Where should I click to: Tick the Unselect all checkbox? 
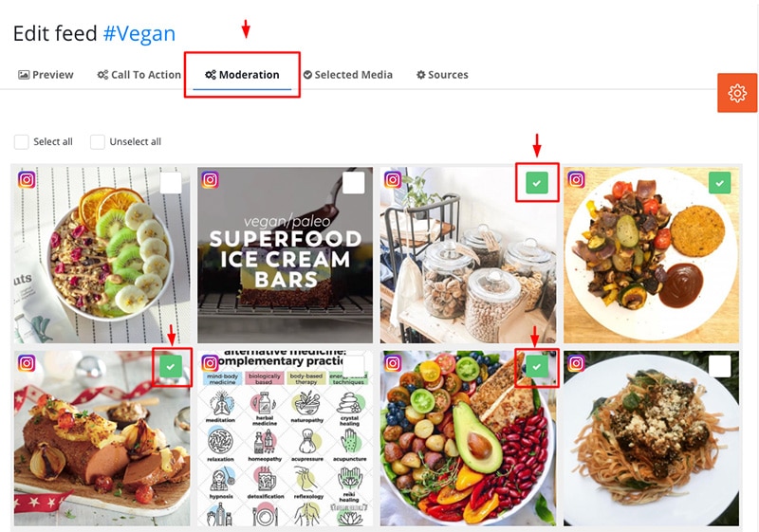[x=98, y=141]
